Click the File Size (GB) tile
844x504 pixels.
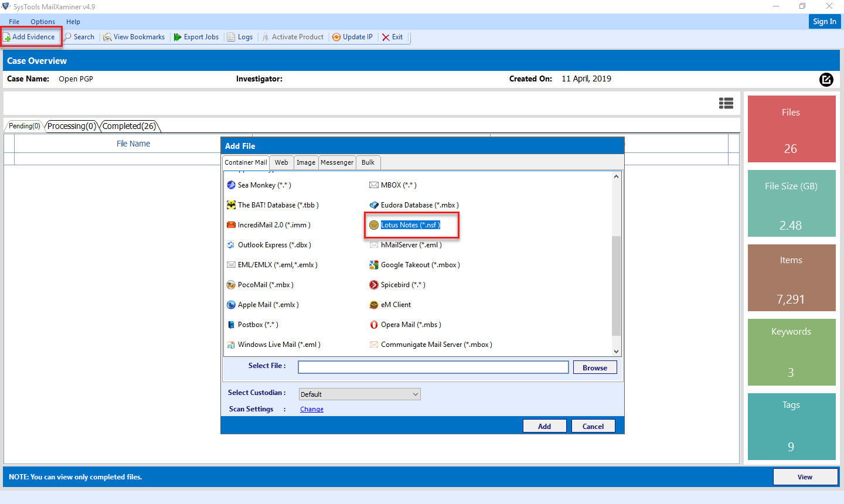click(x=791, y=203)
